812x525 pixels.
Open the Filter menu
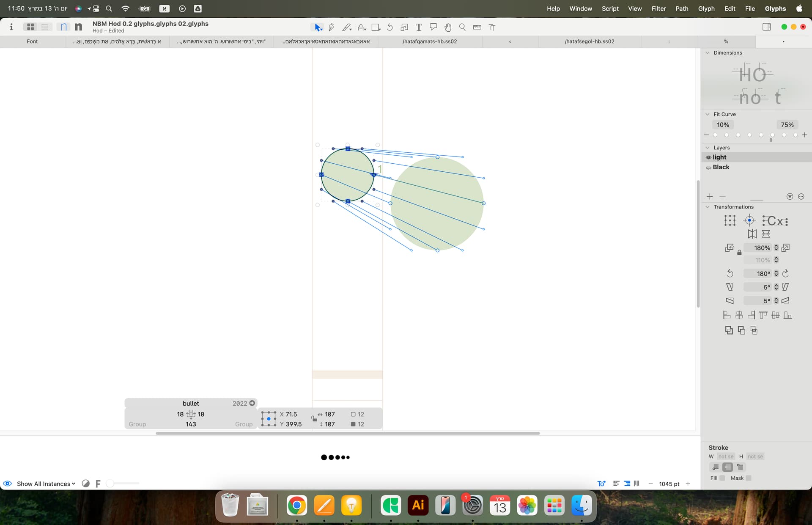click(x=658, y=8)
